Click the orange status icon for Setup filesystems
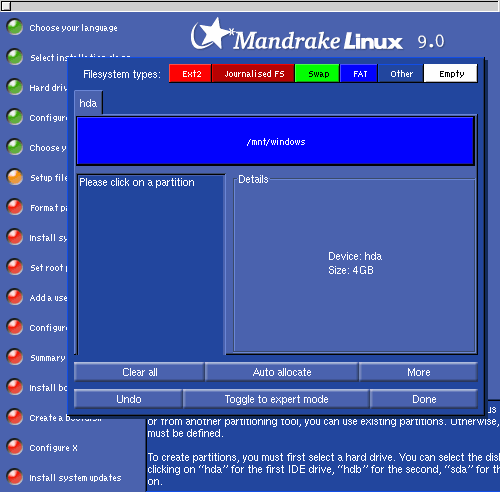500x492 pixels. (x=15, y=177)
